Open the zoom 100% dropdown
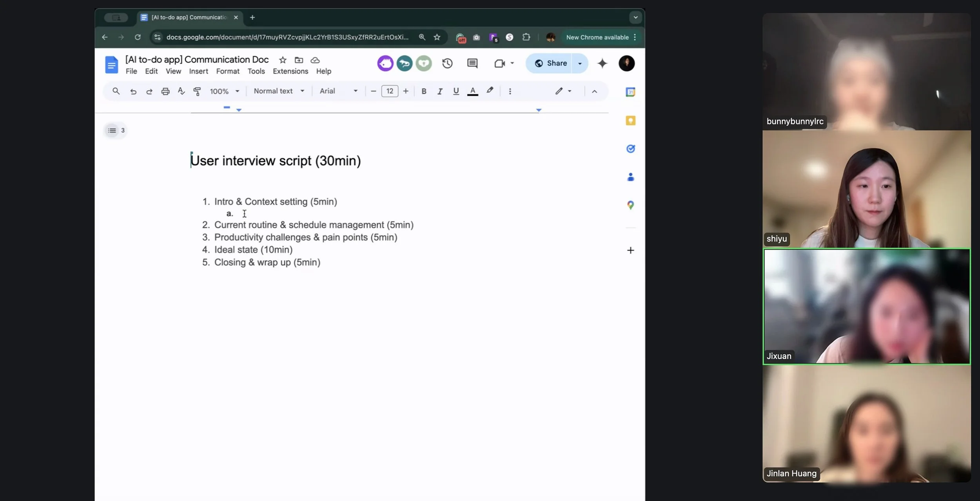Screen dimensions: 980x501 pos(224,91)
